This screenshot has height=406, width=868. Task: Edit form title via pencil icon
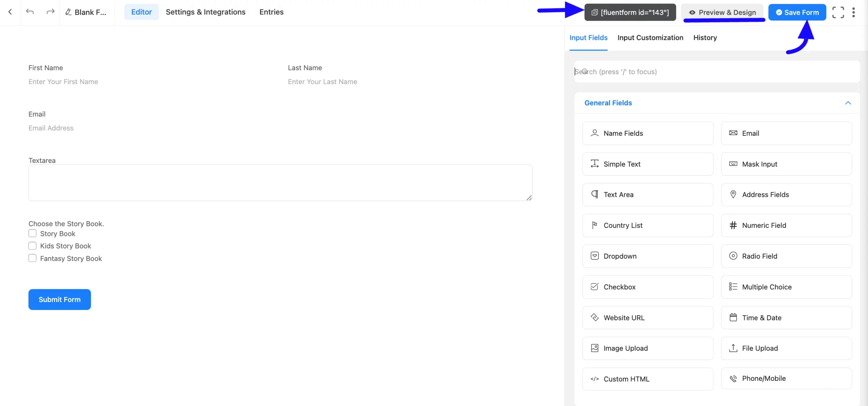pos(68,12)
